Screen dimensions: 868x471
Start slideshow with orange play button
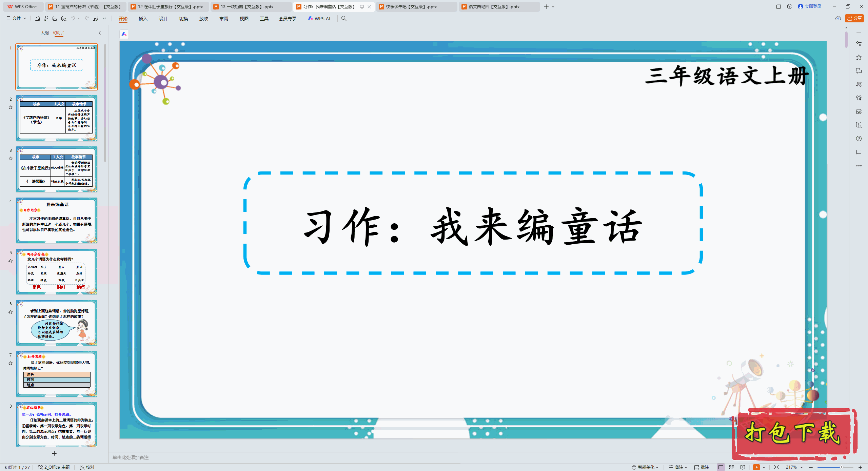pyautogui.click(x=756, y=467)
